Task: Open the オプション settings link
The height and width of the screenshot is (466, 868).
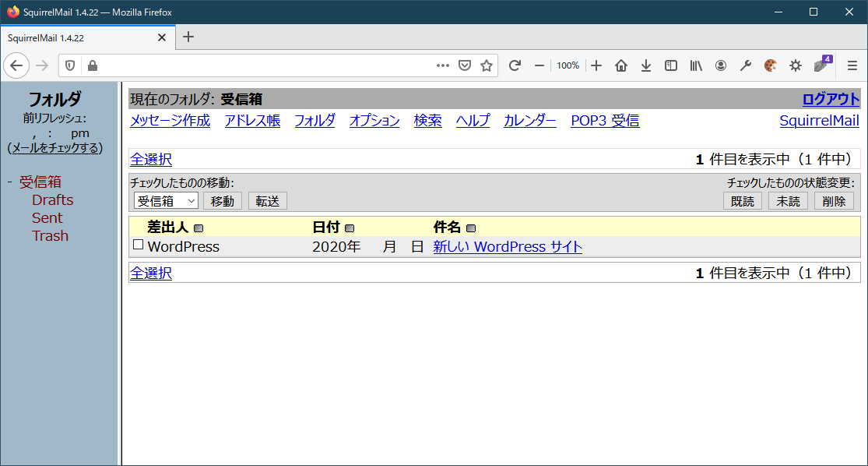Action: 374,121
